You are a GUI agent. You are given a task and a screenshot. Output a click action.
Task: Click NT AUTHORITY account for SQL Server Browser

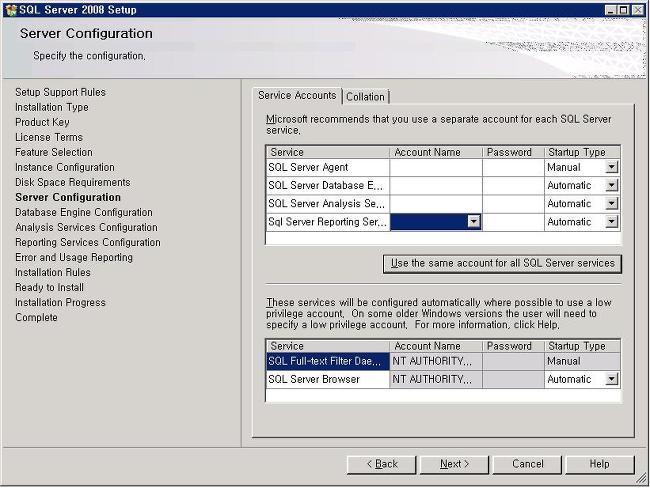(436, 379)
